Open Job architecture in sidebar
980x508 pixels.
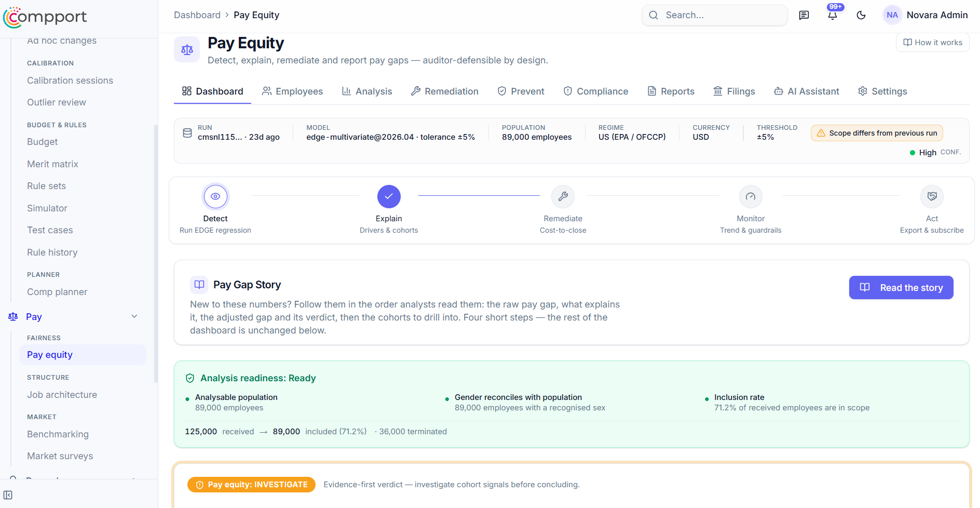click(62, 395)
